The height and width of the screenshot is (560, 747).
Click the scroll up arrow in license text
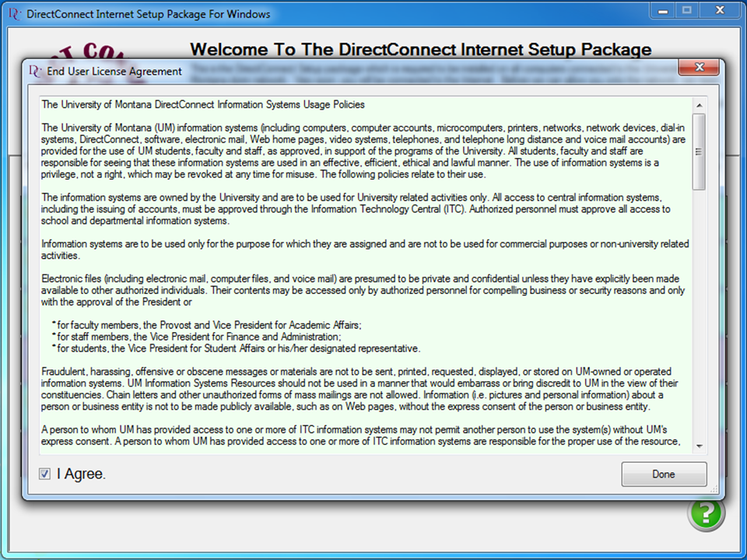(699, 105)
